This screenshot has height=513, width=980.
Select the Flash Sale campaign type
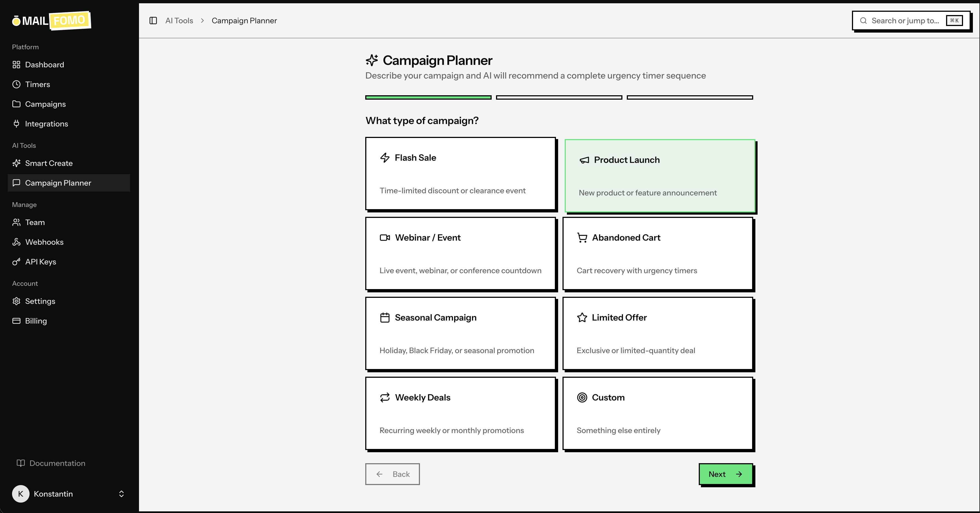[x=460, y=174]
